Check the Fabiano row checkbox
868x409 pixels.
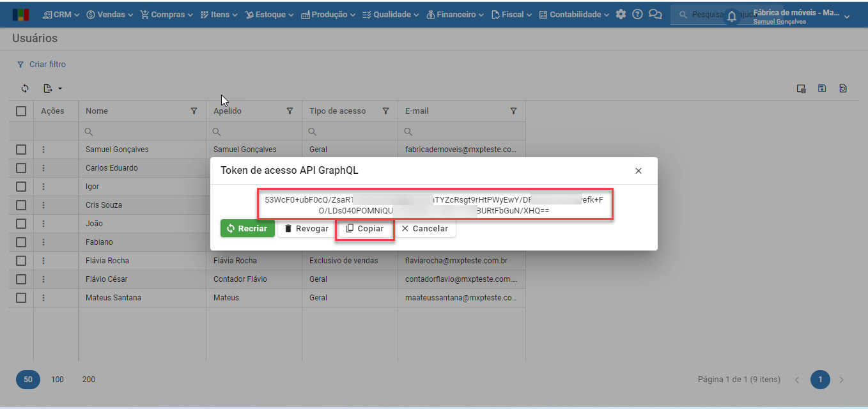click(x=21, y=242)
